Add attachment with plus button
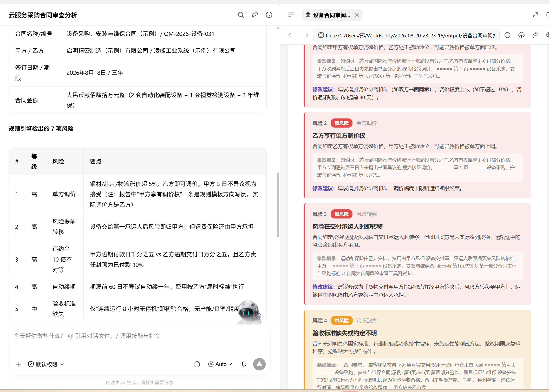549x392 pixels. coord(18,364)
